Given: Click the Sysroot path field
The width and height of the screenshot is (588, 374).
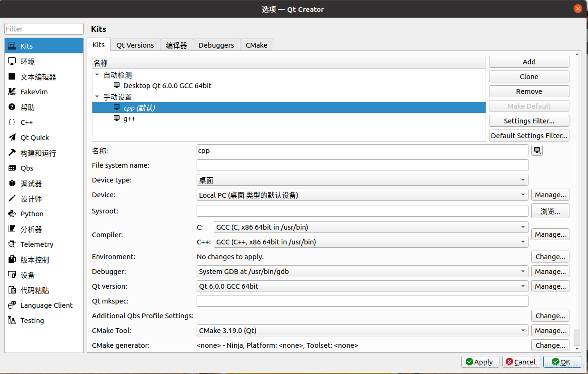Looking at the screenshot, I should tap(362, 211).
